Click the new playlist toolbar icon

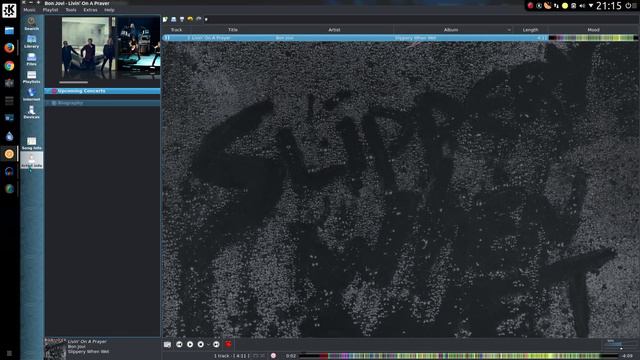click(x=165, y=19)
